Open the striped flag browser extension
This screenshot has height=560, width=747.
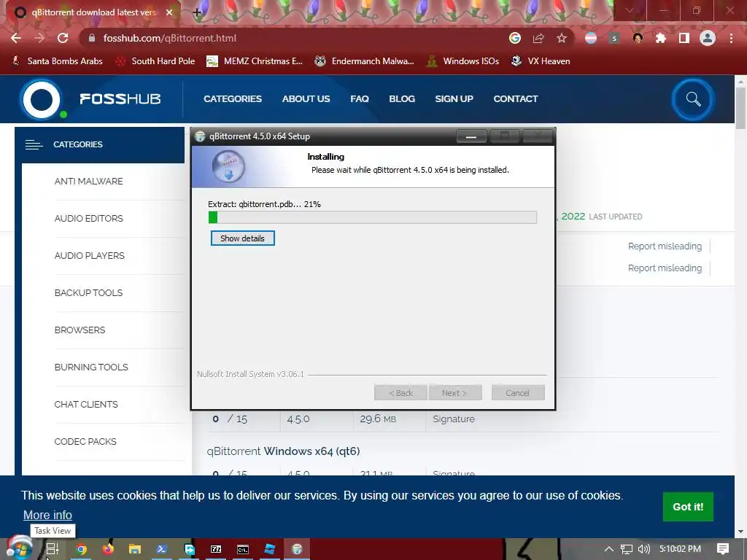pyautogui.click(x=591, y=38)
